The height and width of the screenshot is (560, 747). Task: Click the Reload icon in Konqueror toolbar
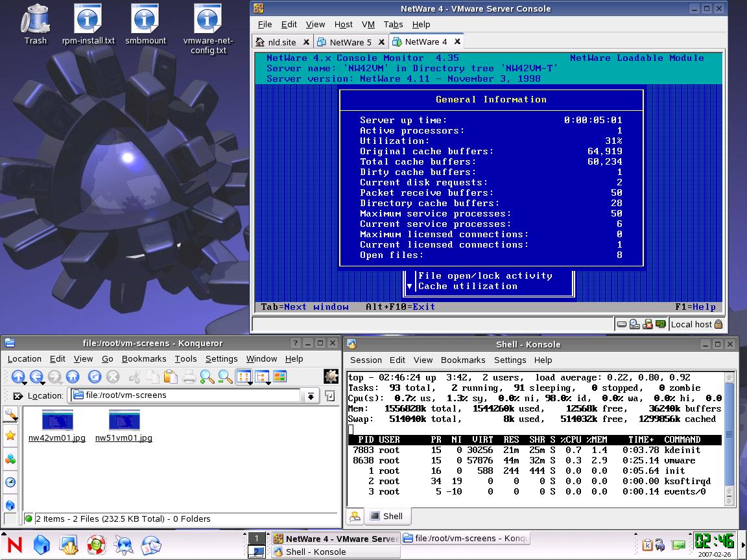pyautogui.click(x=93, y=376)
